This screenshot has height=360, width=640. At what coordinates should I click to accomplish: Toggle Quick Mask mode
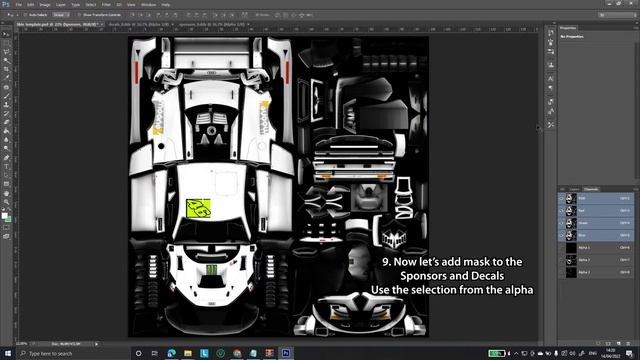[x=6, y=228]
